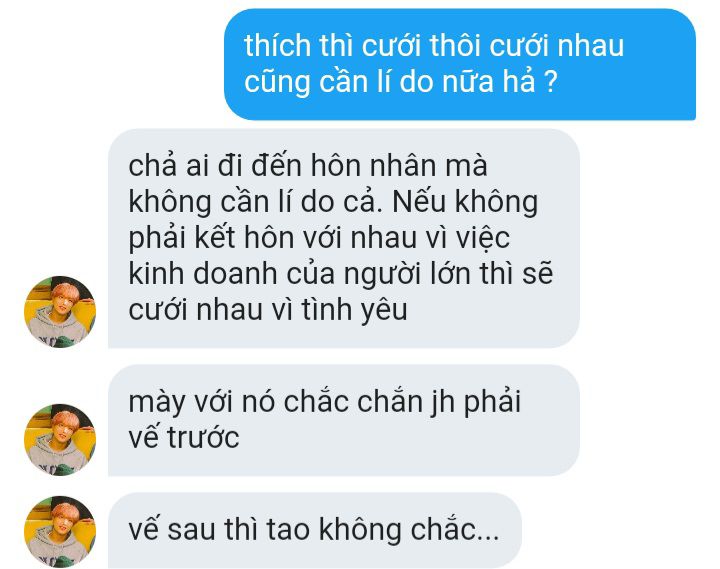Screen dimensions: 720x569
Task: Click the line "cưới nhau vì tình yêu"
Action: 268,310
